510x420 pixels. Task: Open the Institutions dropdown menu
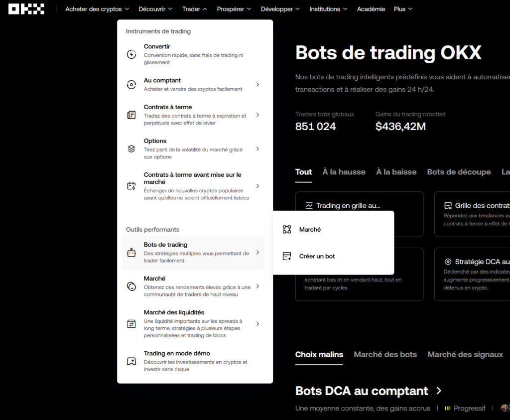328,9
